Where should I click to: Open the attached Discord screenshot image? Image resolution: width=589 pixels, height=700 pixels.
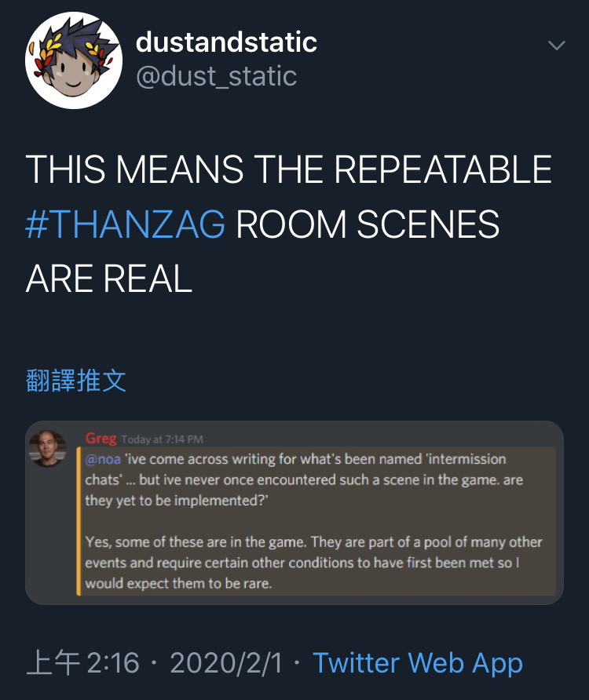[x=294, y=512]
